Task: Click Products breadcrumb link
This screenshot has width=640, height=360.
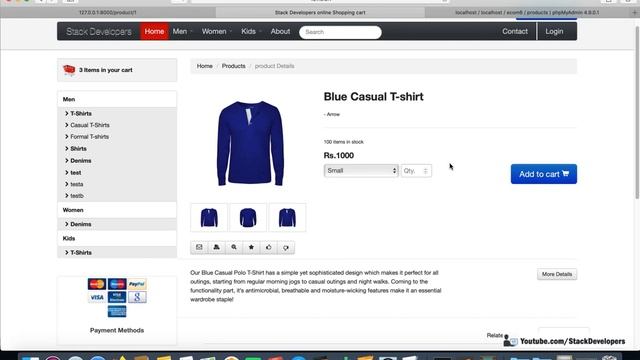Action: click(x=233, y=66)
